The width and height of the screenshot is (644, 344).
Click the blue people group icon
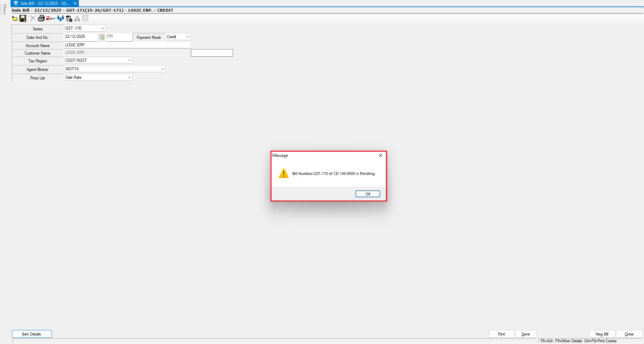click(x=60, y=18)
